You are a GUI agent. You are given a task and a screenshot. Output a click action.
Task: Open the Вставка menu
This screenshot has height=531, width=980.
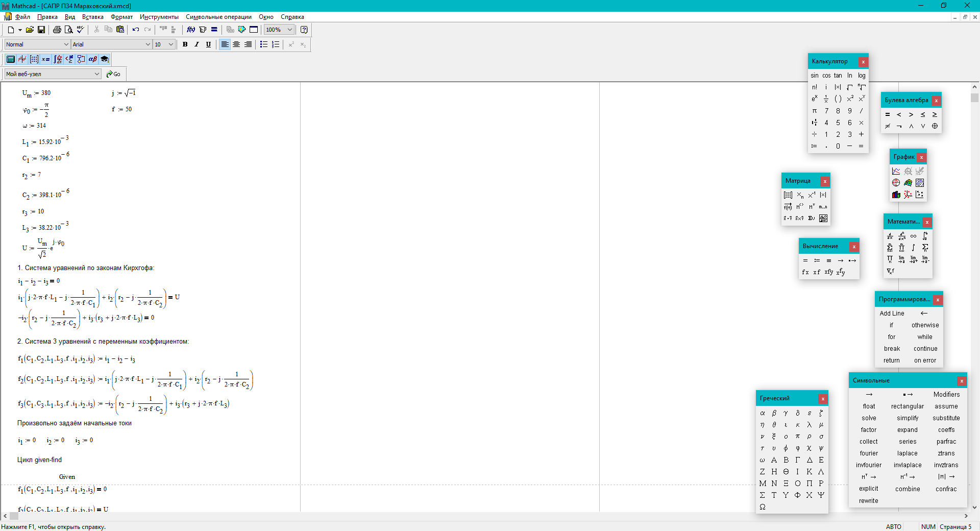pos(93,17)
